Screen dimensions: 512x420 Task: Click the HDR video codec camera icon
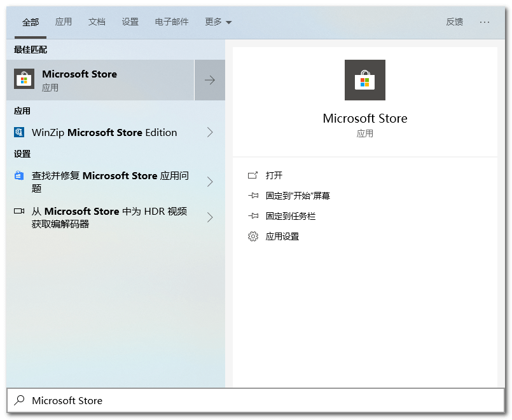coord(19,211)
